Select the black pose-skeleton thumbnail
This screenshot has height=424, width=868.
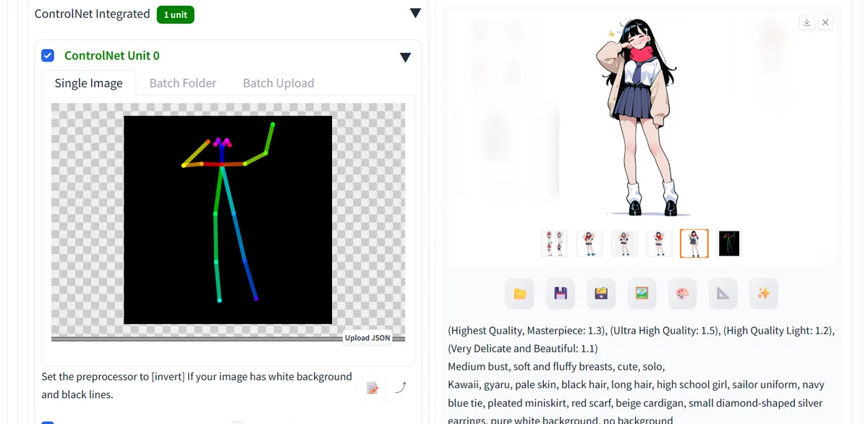tap(729, 244)
